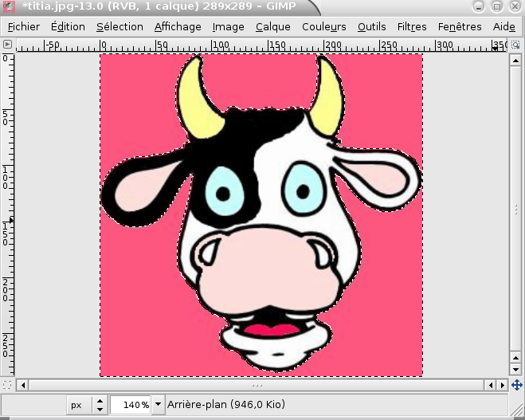Click the left arrow of horizontal scrollbar

pos(23,385)
